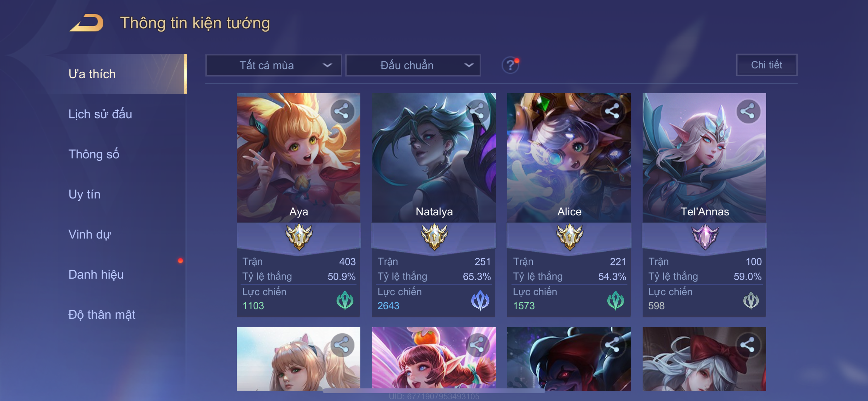
Task: Share the Aya hero card
Action: [342, 111]
